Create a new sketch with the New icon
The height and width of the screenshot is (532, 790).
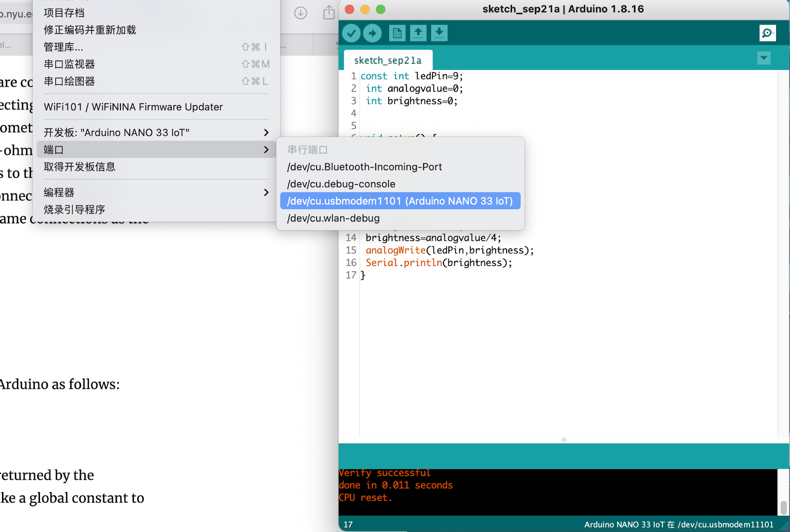397,33
